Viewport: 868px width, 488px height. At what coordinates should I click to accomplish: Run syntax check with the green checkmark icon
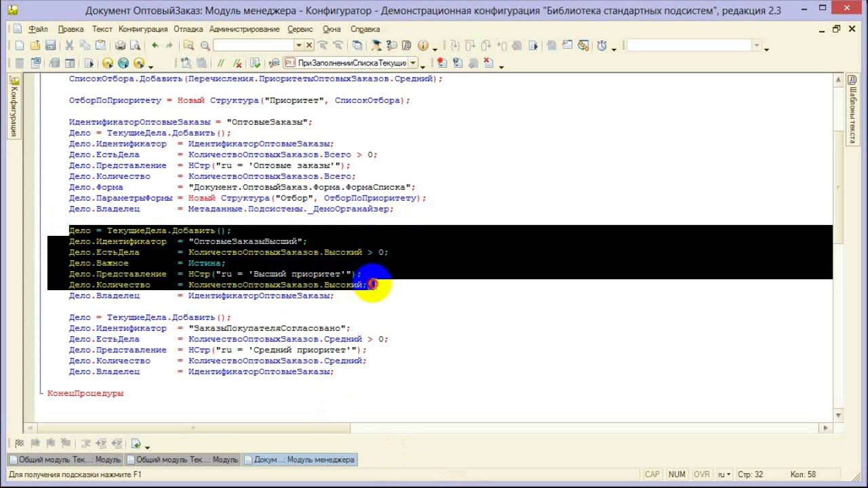(x=255, y=63)
